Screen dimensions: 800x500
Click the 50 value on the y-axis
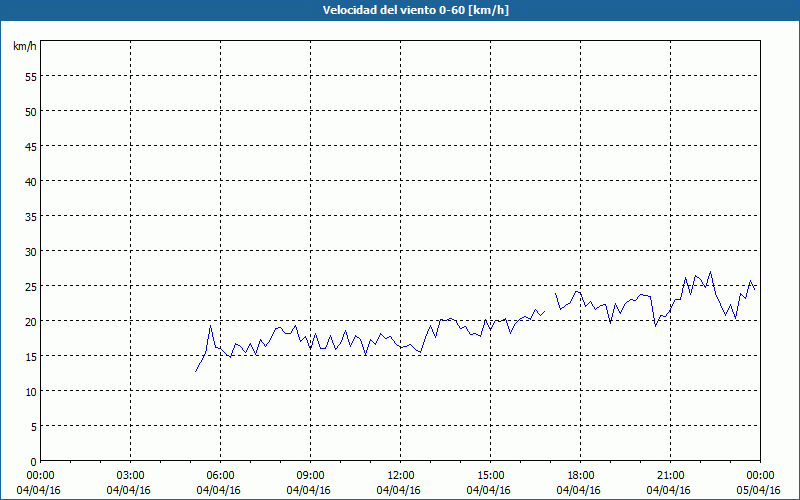pos(31,112)
